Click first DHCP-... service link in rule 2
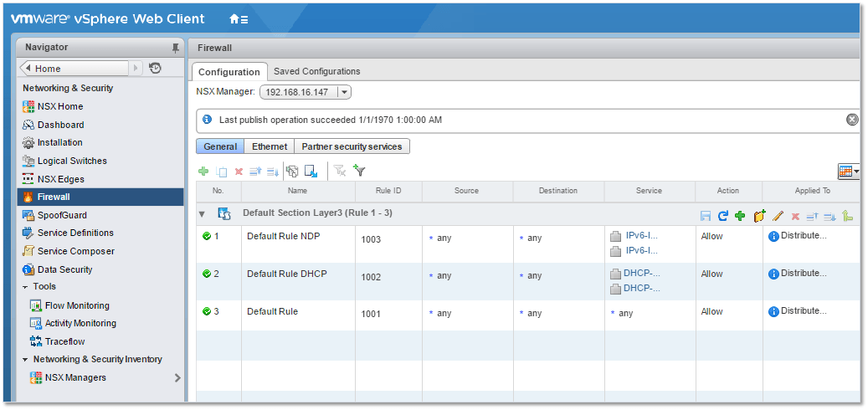 click(642, 274)
